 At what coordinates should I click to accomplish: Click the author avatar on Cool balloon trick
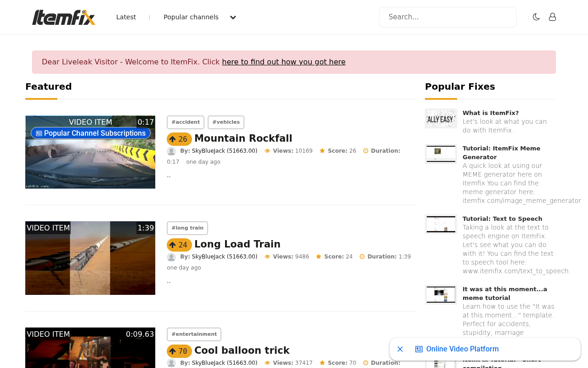tap(171, 363)
